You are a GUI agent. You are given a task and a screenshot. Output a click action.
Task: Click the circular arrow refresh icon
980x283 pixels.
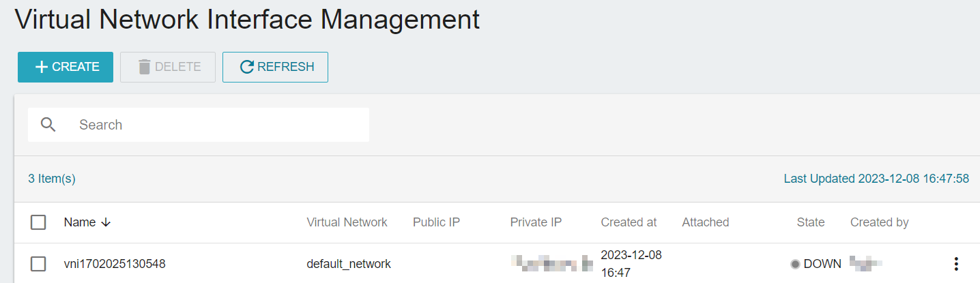[x=247, y=67]
